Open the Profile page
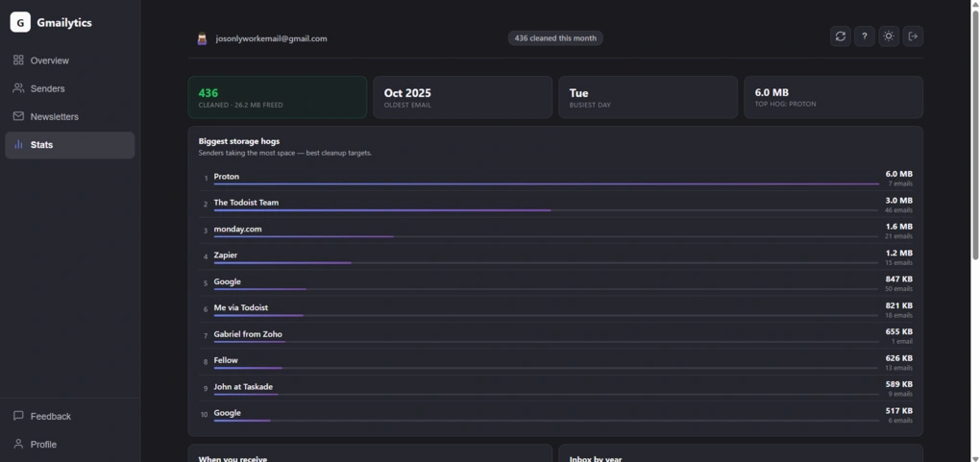 click(x=70, y=445)
